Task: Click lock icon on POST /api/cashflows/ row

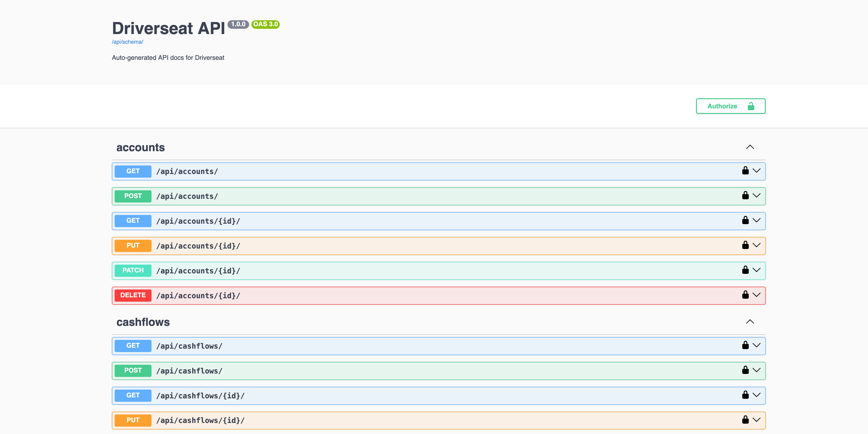Action: [745, 370]
